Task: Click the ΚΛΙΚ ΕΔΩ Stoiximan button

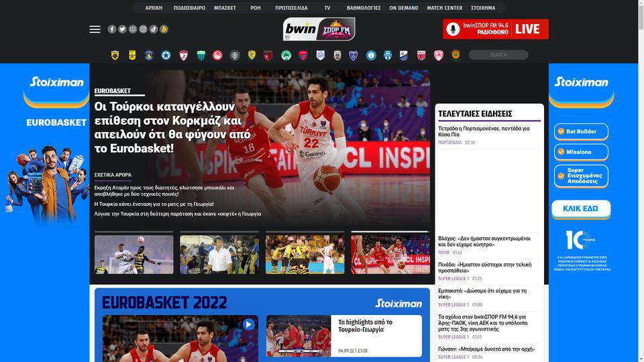Action: coord(581,209)
